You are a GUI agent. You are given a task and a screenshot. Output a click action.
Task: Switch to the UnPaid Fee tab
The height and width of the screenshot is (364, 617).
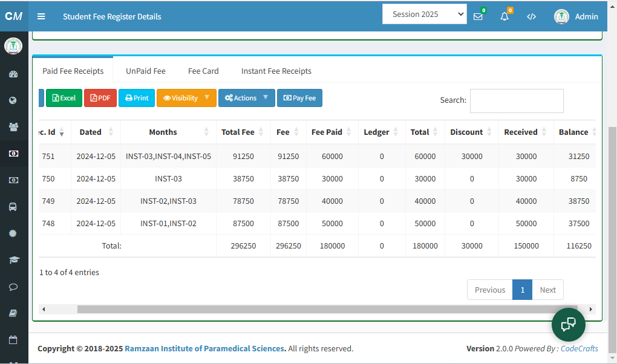click(x=145, y=71)
